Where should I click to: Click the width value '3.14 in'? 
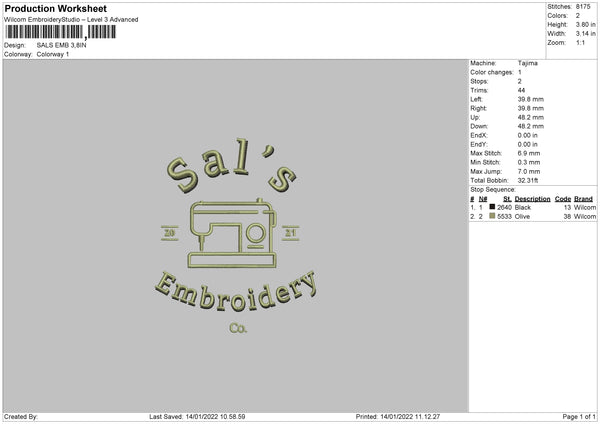pyautogui.click(x=585, y=34)
